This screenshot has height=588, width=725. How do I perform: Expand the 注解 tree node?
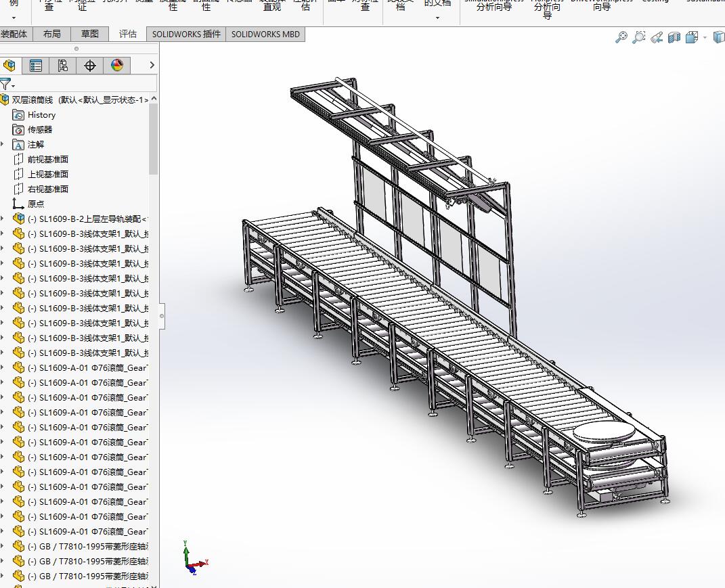pyautogui.click(x=3, y=144)
